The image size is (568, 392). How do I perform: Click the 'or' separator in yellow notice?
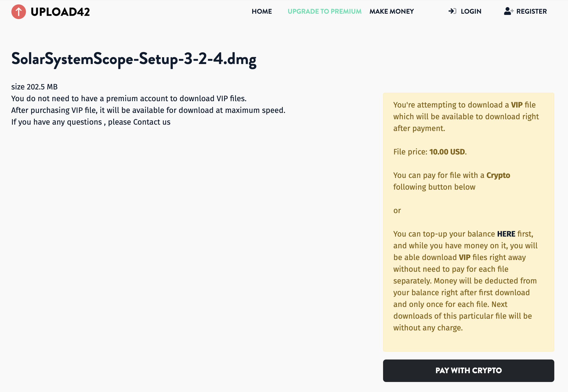pyautogui.click(x=397, y=210)
